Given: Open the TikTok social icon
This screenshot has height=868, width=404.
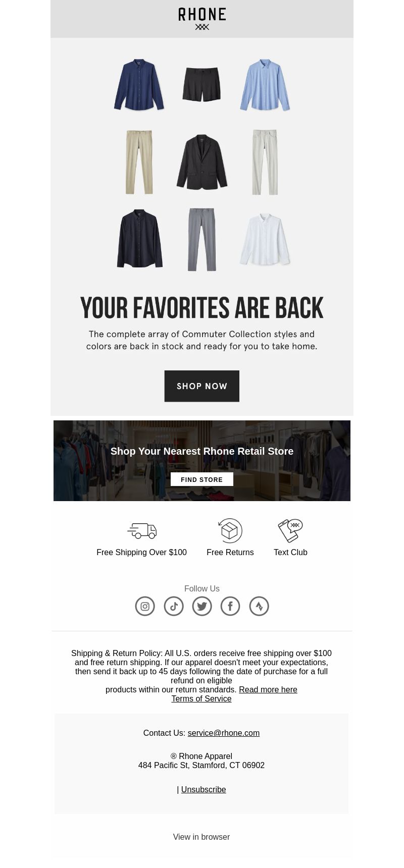Looking at the screenshot, I should pos(174,606).
